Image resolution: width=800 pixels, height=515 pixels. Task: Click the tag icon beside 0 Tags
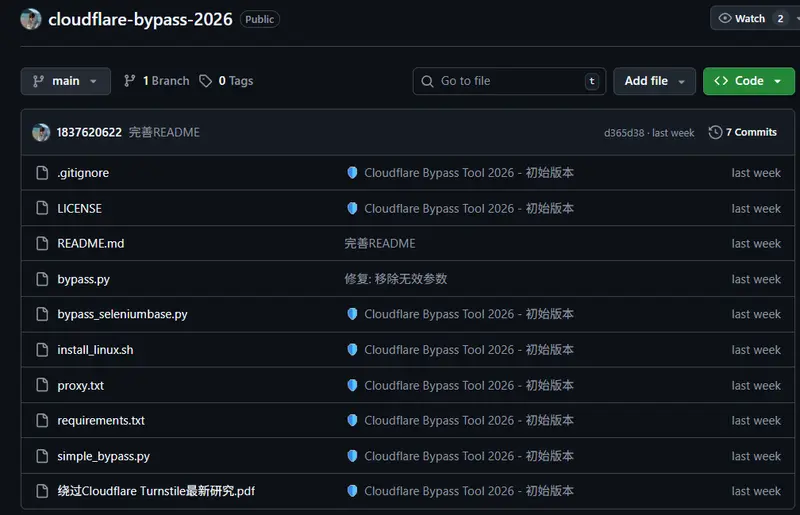click(206, 81)
